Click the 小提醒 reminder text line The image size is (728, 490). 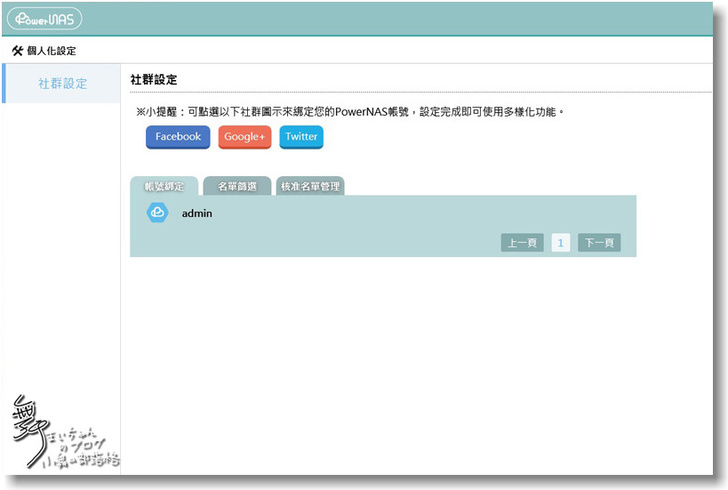pyautogui.click(x=350, y=112)
